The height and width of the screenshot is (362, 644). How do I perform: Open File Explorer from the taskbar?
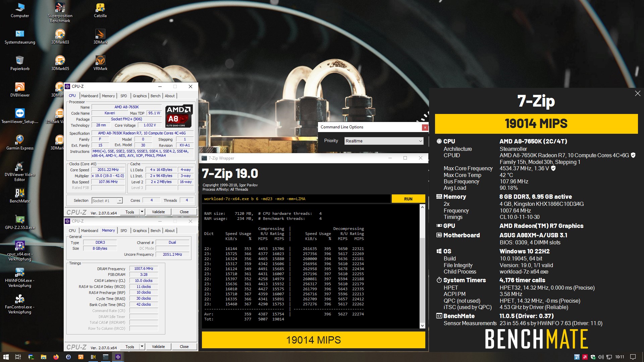click(43, 357)
